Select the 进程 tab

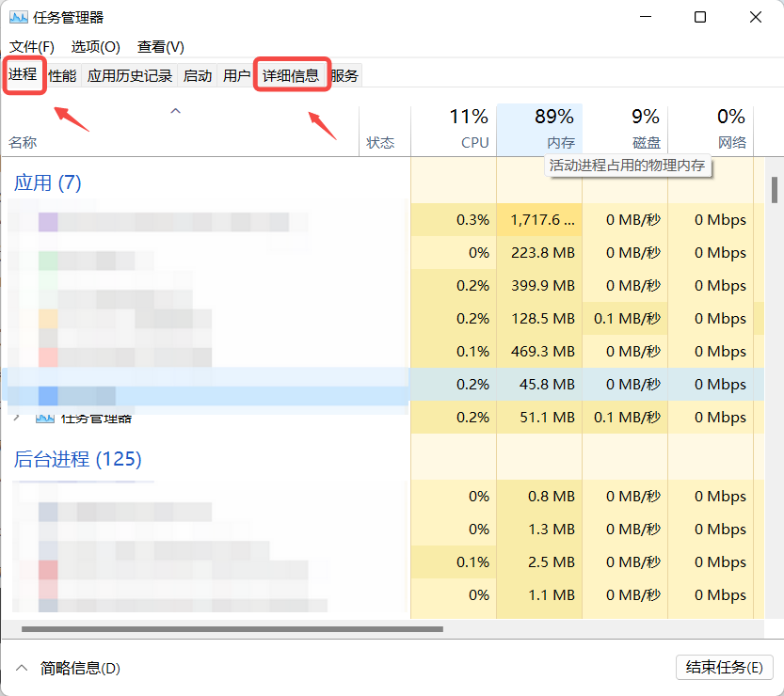(24, 74)
